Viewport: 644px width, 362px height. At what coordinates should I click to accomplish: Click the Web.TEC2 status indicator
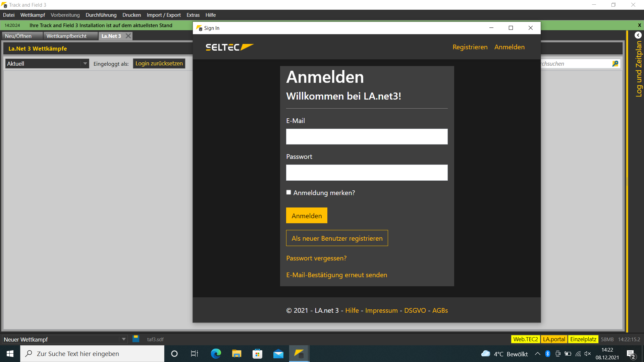click(x=525, y=339)
